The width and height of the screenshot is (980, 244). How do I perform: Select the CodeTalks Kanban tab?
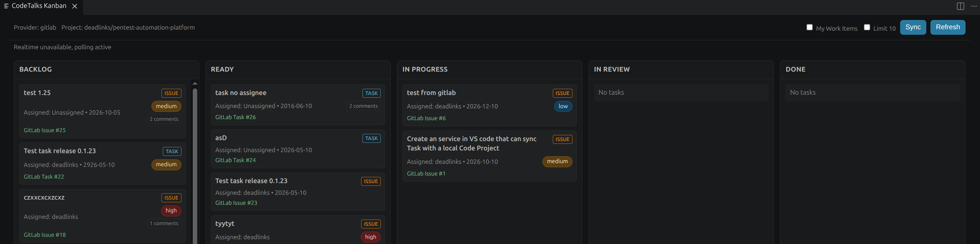(x=39, y=6)
